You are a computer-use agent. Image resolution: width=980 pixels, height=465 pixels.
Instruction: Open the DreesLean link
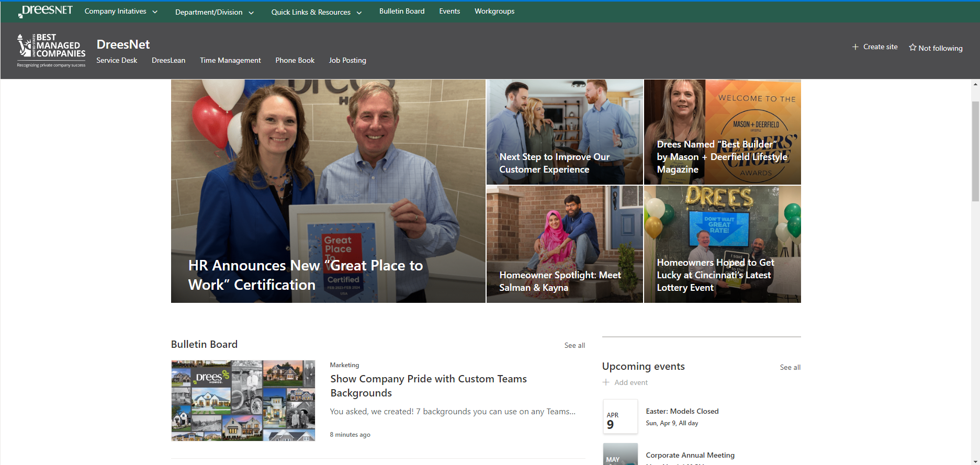click(168, 60)
